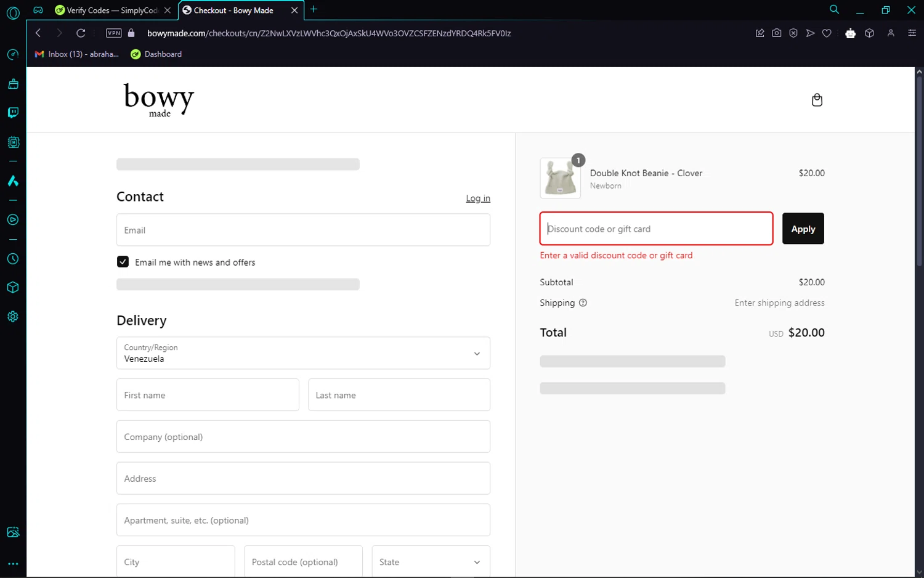Click into the Last name field
924x578 pixels.
coord(399,395)
